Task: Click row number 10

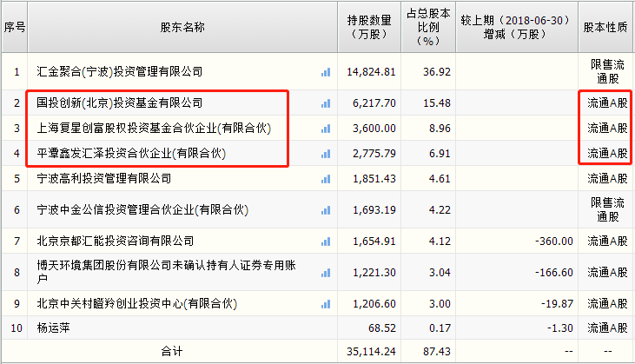Action: point(17,328)
